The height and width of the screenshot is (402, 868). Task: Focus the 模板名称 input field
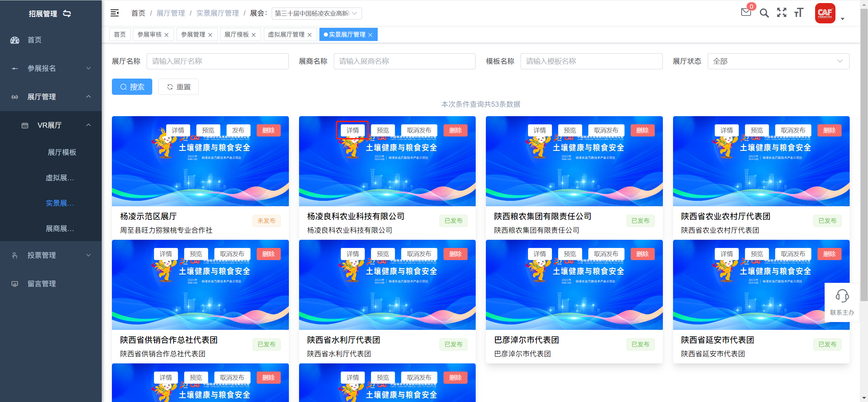[x=591, y=61]
